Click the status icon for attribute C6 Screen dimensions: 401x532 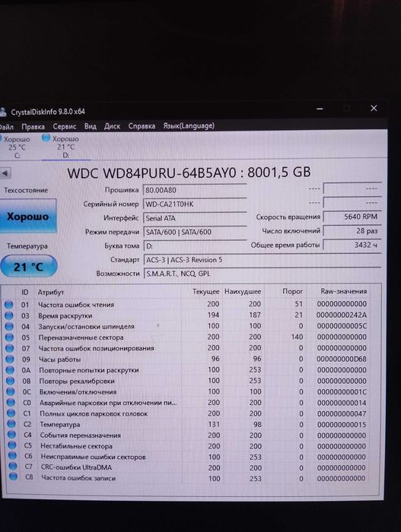(x=13, y=456)
